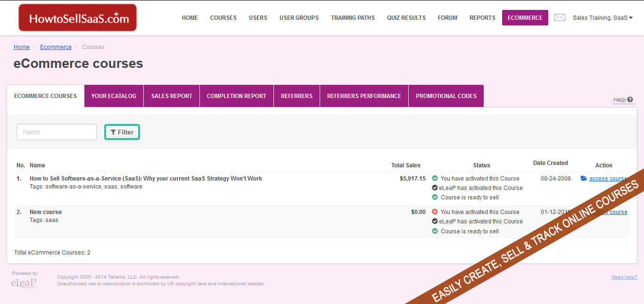Click the 'New course' title
This screenshot has height=304, width=644.
click(x=46, y=212)
